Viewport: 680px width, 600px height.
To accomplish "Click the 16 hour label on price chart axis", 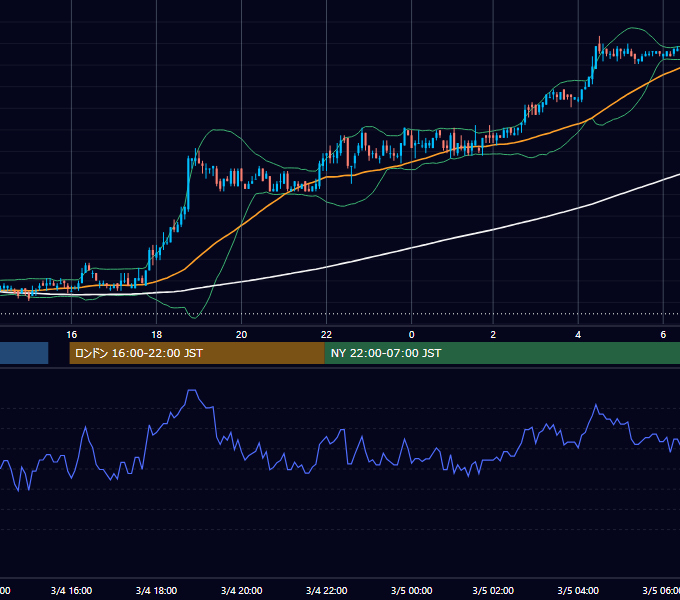I will pos(72,335).
